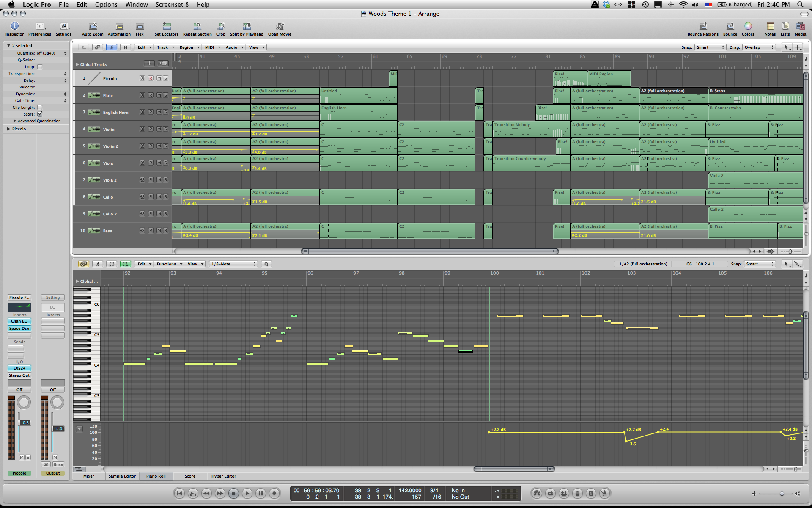812x508 pixels.
Task: Click the Fast Forward transport button
Action: [x=220, y=493]
